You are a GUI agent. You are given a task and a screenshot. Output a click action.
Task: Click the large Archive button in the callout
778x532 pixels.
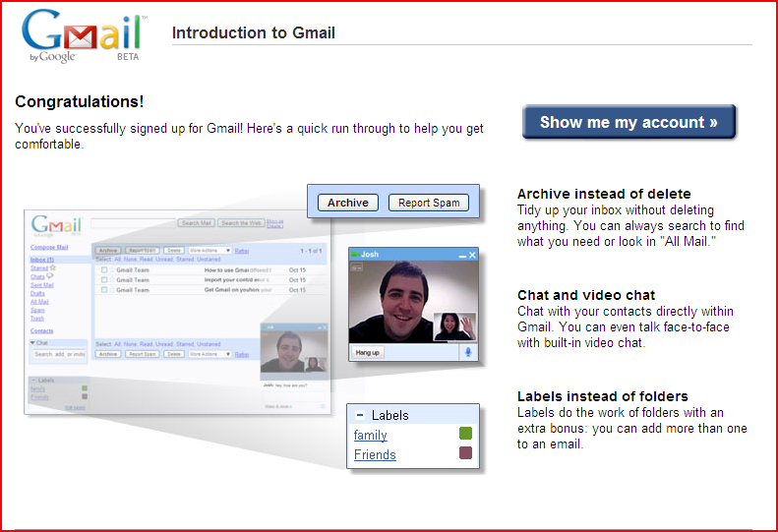point(348,203)
